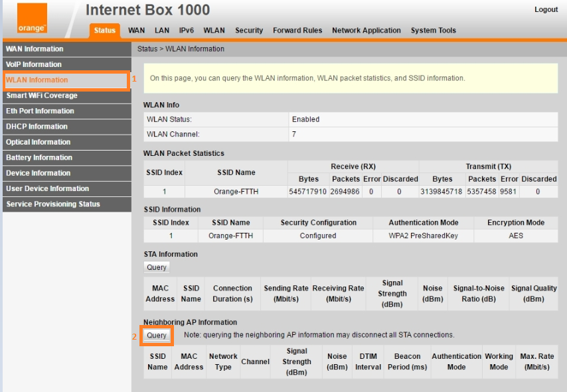This screenshot has width=567, height=392.
Task: Open the WAN tab
Action: 136,31
